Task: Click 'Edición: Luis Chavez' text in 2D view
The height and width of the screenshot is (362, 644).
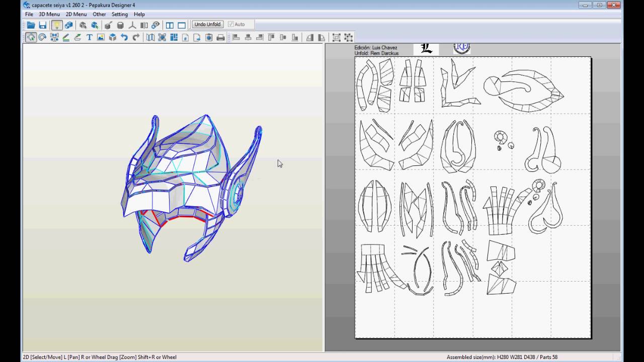Action: pyautogui.click(x=376, y=48)
